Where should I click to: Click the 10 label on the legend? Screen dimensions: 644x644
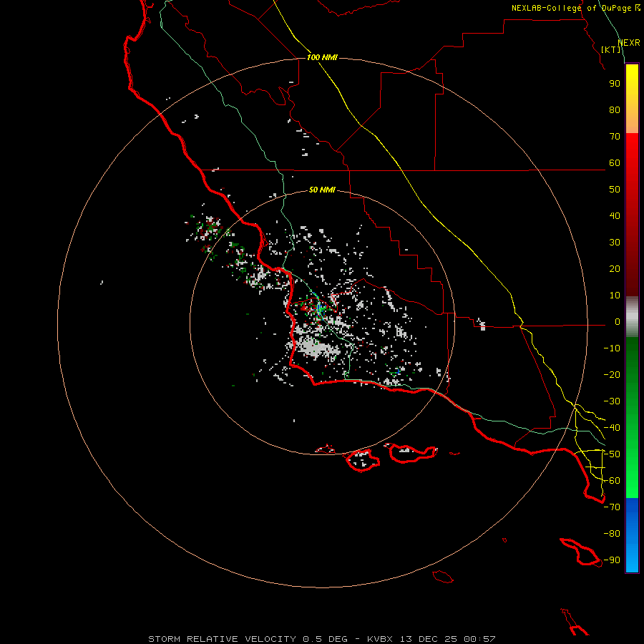615,296
